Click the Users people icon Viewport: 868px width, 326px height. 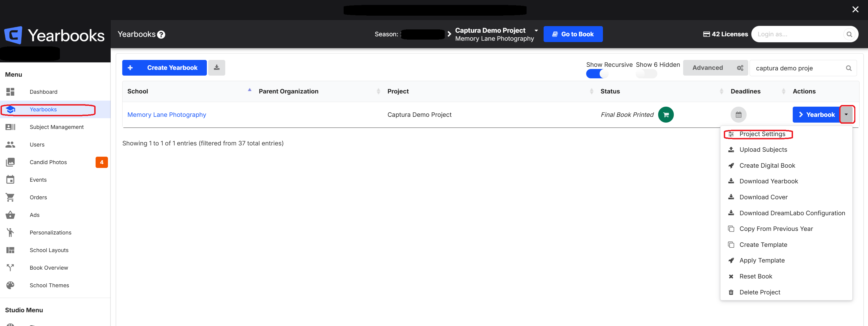10,145
